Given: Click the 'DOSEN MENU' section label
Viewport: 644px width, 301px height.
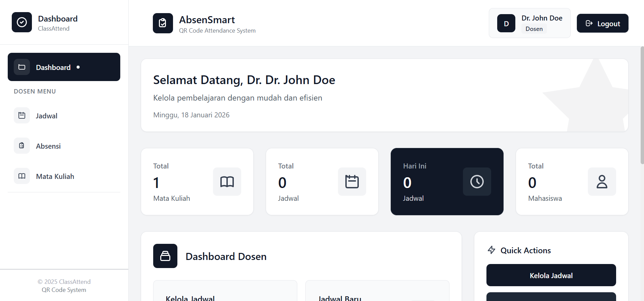Looking at the screenshot, I should pyautogui.click(x=35, y=91).
